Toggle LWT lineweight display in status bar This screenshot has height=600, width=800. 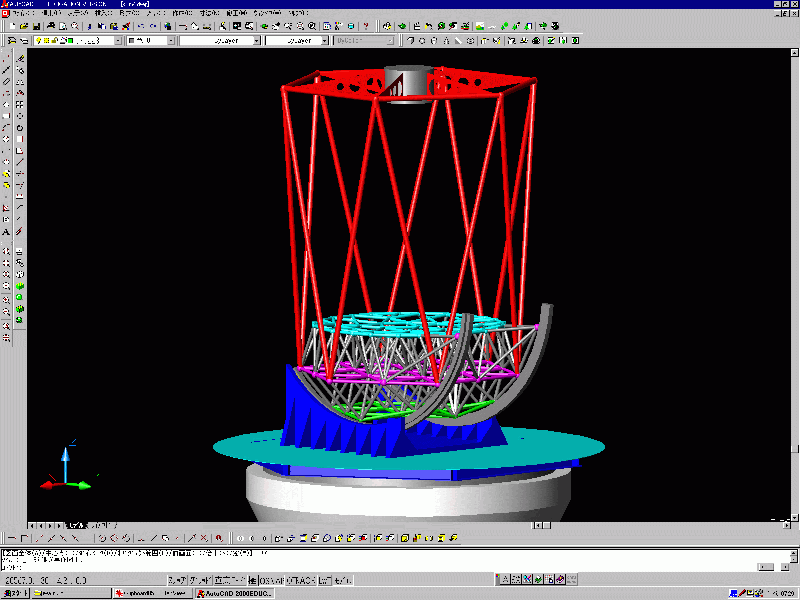coord(325,580)
